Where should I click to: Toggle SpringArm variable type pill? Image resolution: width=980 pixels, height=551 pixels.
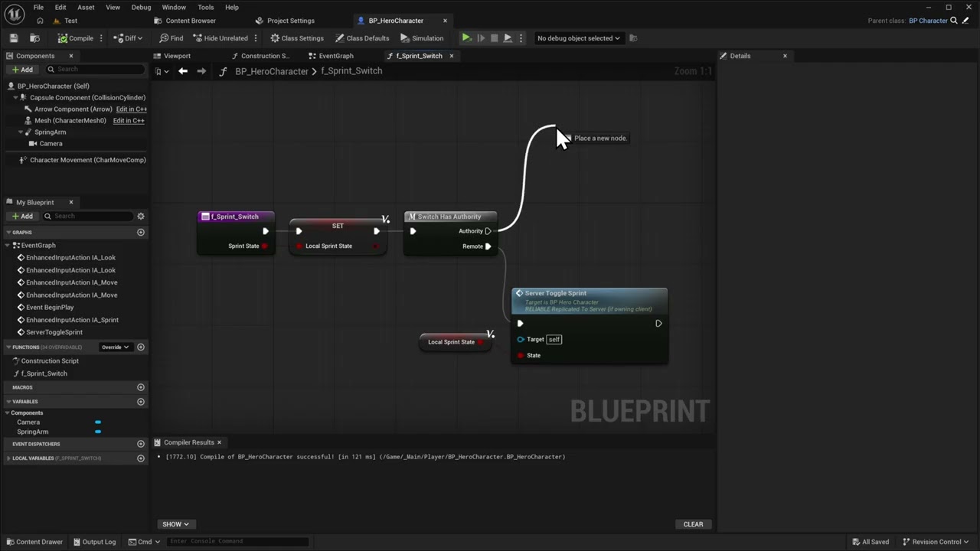(x=98, y=432)
